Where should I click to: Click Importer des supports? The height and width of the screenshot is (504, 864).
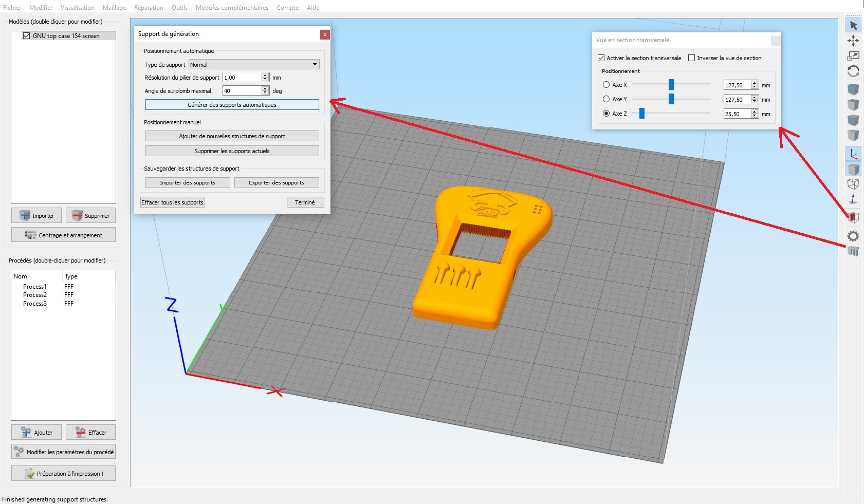pos(188,182)
